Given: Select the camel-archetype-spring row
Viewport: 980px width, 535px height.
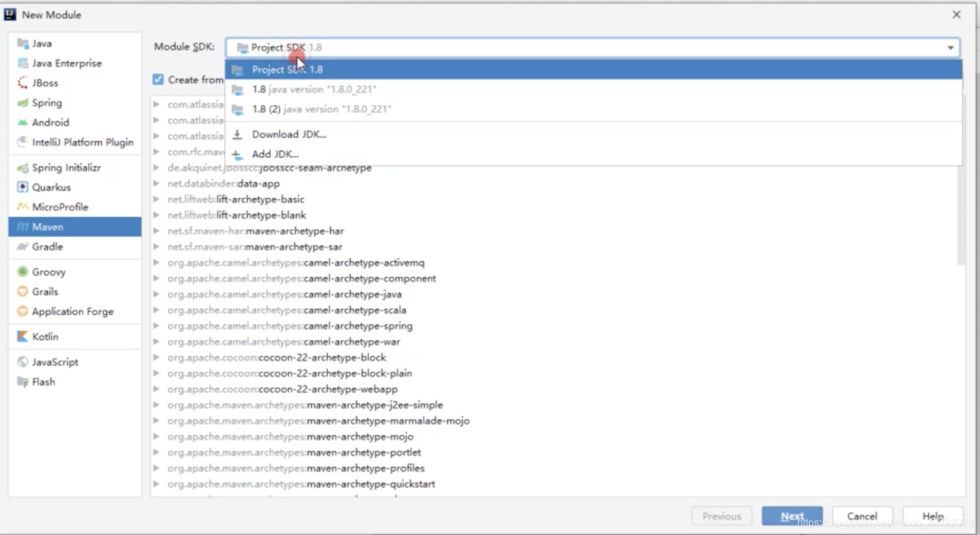Looking at the screenshot, I should [554, 326].
